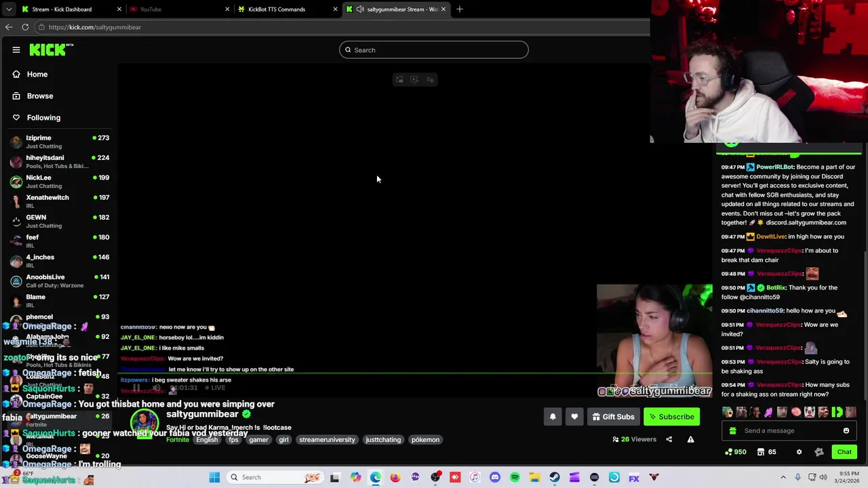Open the 950 channel points balance
Viewport: 868px width, 488px height.
click(735, 452)
